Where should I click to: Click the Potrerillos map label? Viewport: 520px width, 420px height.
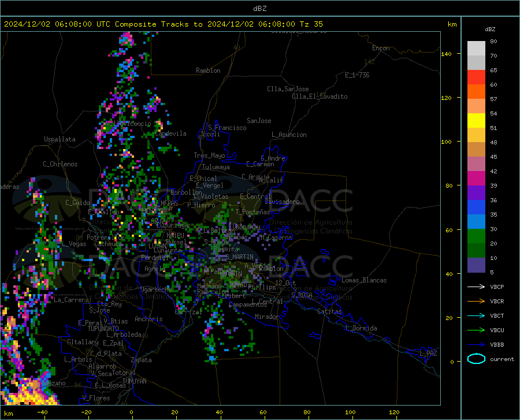pos(106,237)
